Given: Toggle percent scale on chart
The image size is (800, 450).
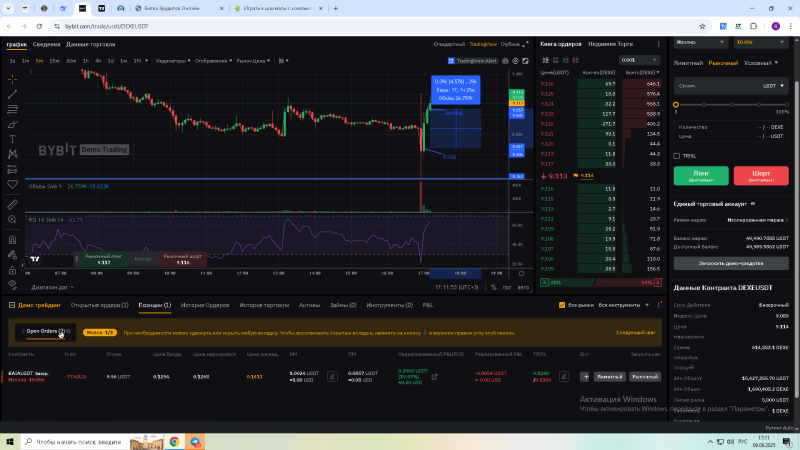Looking at the screenshot, I should coord(493,287).
